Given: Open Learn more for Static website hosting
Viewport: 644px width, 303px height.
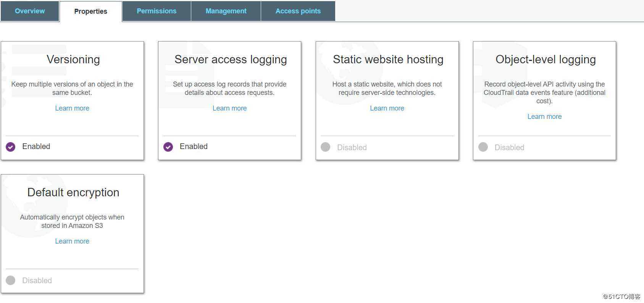Looking at the screenshot, I should pos(387,108).
